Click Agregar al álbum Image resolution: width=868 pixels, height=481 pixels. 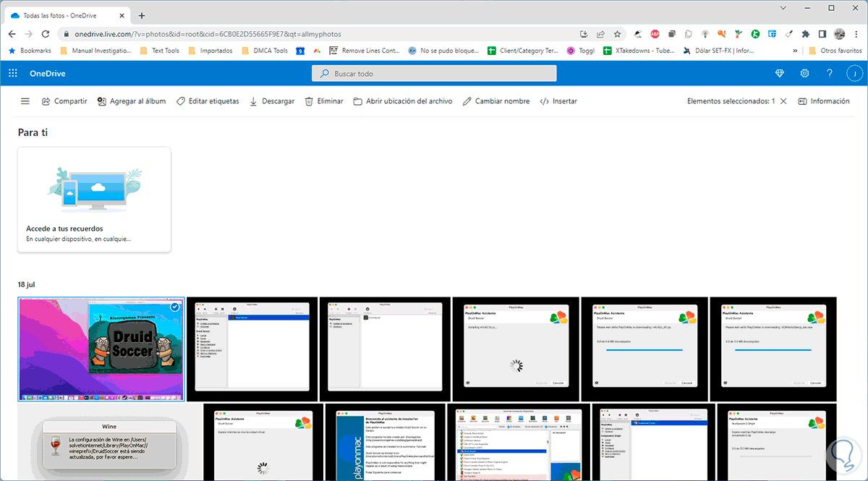[x=132, y=101]
